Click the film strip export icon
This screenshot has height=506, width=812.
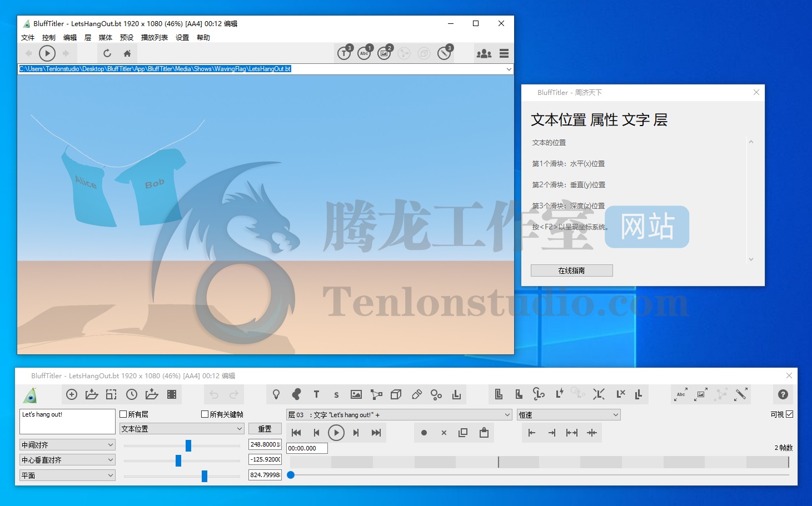[172, 394]
